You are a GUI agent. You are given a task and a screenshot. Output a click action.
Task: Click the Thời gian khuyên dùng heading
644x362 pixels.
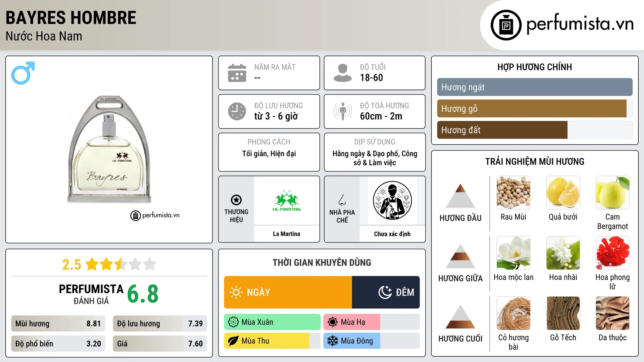tap(322, 262)
